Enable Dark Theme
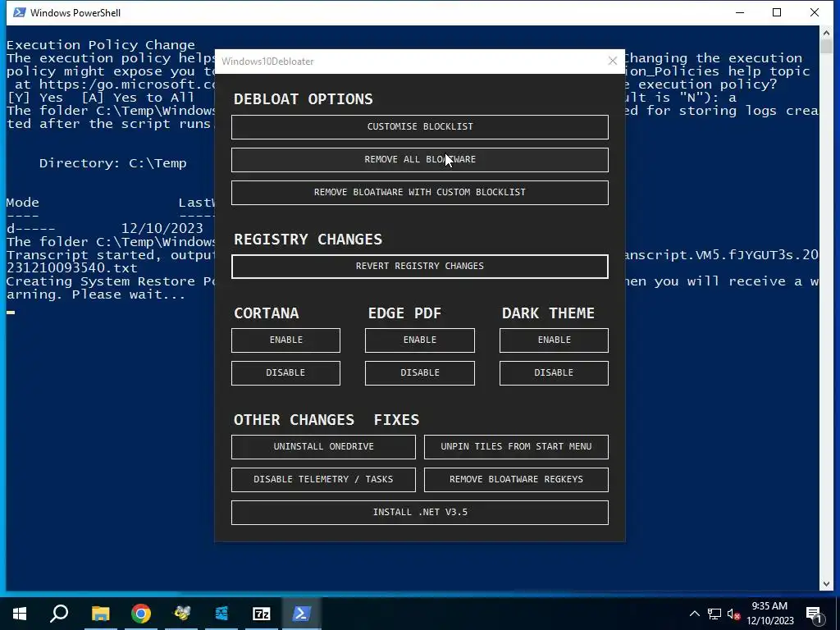This screenshot has width=840, height=630. (554, 340)
